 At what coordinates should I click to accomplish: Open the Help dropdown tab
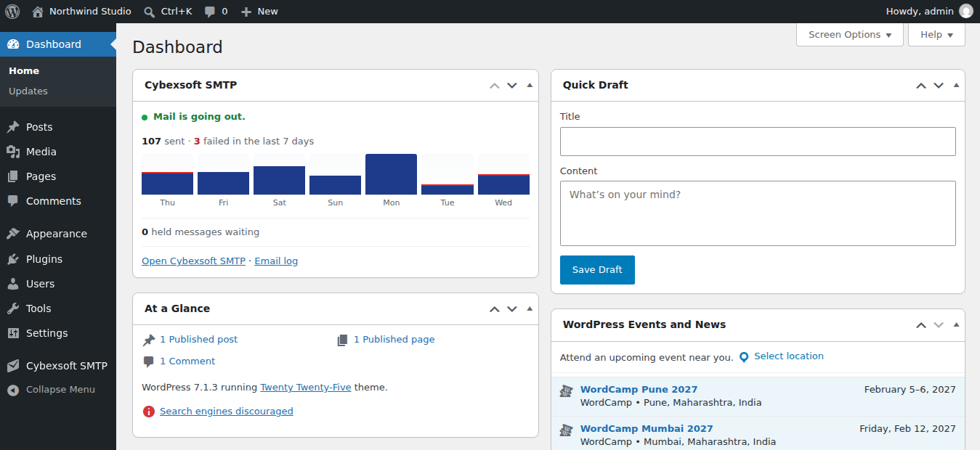pyautogui.click(x=936, y=35)
